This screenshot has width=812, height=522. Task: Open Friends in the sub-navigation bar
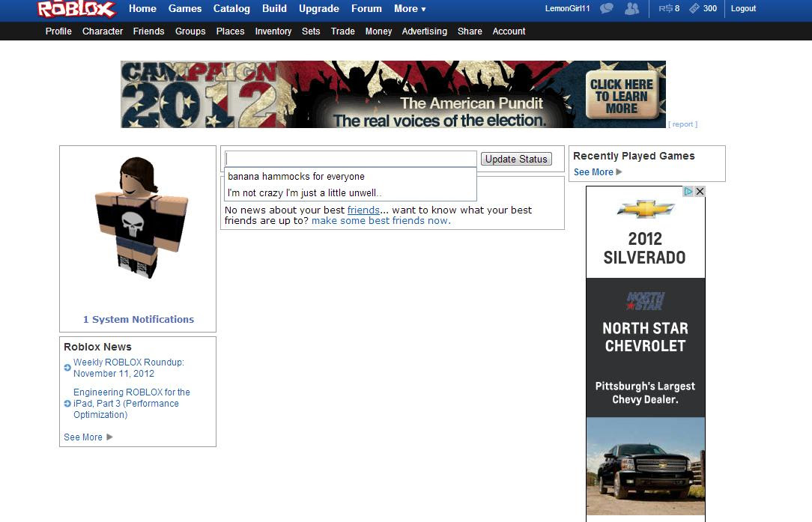click(x=148, y=31)
